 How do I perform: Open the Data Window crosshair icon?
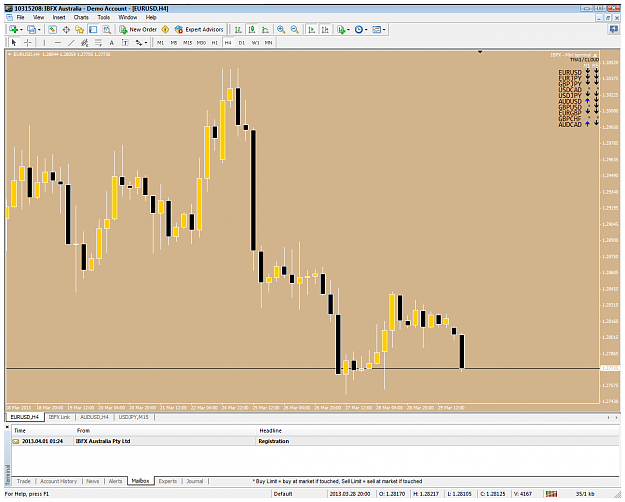click(66, 29)
